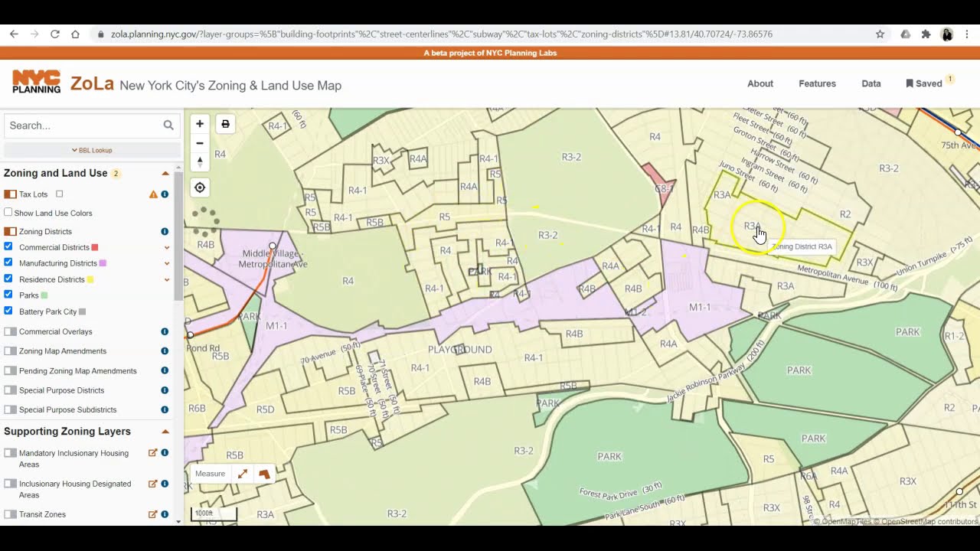The height and width of the screenshot is (551, 980).
Task: Enable Show Land Use Colors checkbox
Action: [8, 213]
